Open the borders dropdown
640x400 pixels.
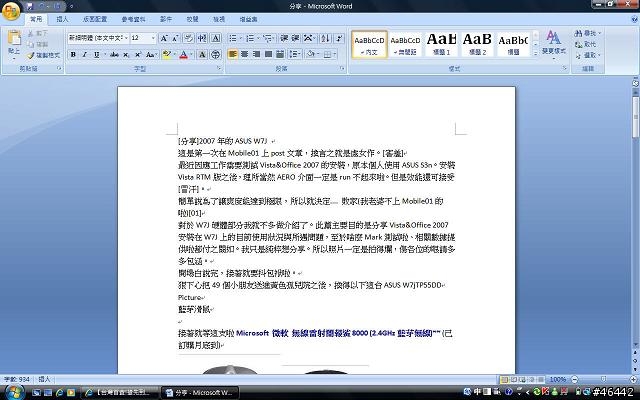click(x=334, y=54)
